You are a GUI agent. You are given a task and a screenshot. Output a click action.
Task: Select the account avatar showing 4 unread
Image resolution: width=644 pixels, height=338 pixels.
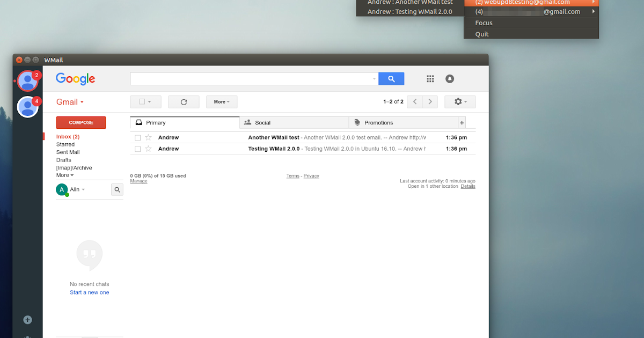[x=28, y=107]
